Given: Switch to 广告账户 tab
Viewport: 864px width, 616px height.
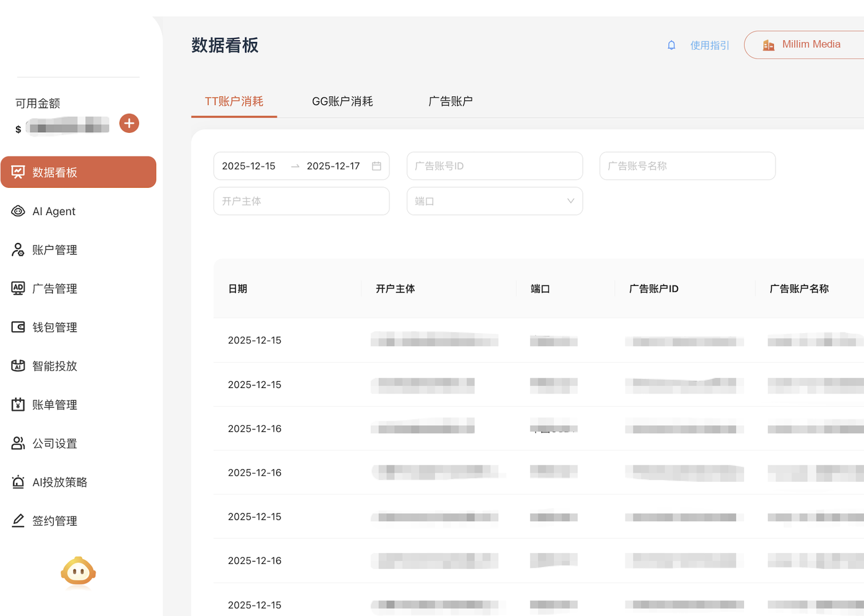Looking at the screenshot, I should [x=451, y=101].
